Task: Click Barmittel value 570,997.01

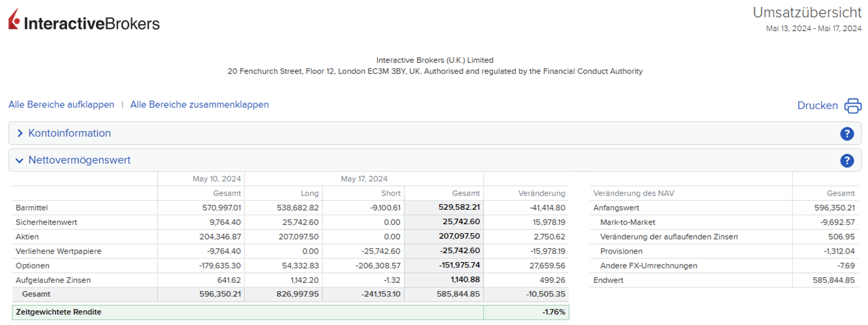Action: pyautogui.click(x=221, y=208)
